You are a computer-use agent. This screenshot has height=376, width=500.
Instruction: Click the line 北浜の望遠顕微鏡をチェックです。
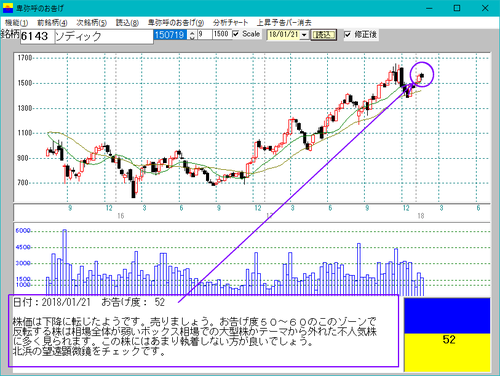coord(89,351)
